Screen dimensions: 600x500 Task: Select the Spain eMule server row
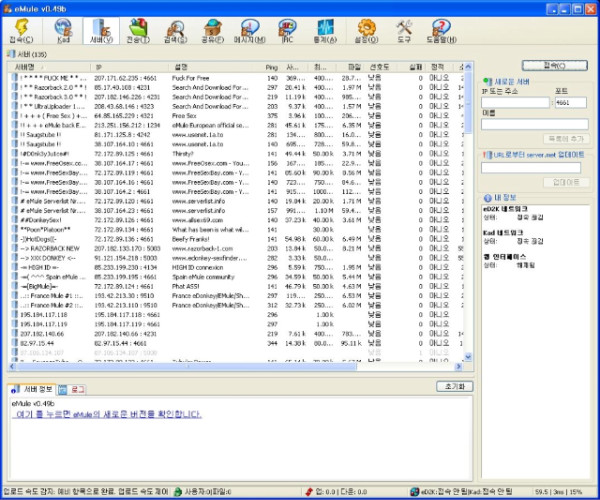coord(236,277)
